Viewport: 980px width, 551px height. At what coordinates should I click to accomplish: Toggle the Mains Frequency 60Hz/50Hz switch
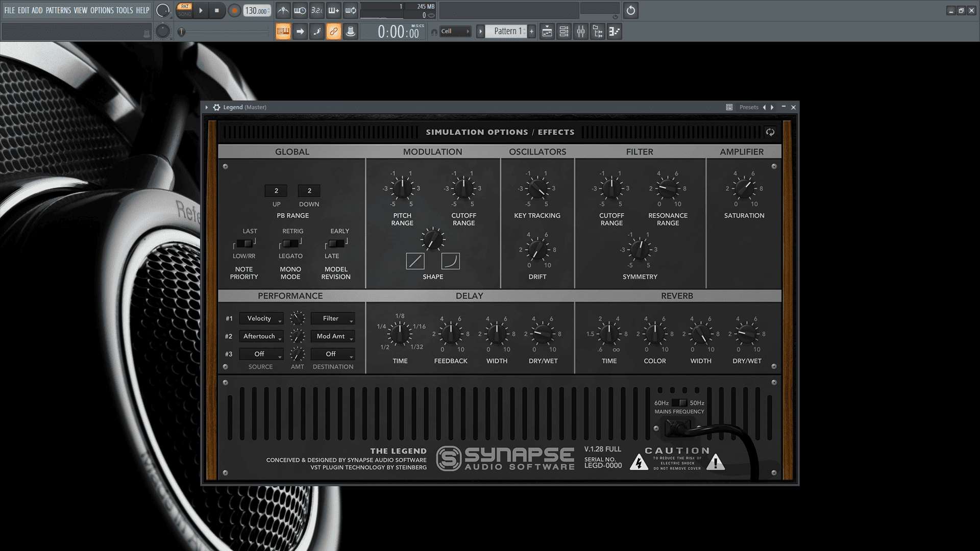[x=679, y=403]
